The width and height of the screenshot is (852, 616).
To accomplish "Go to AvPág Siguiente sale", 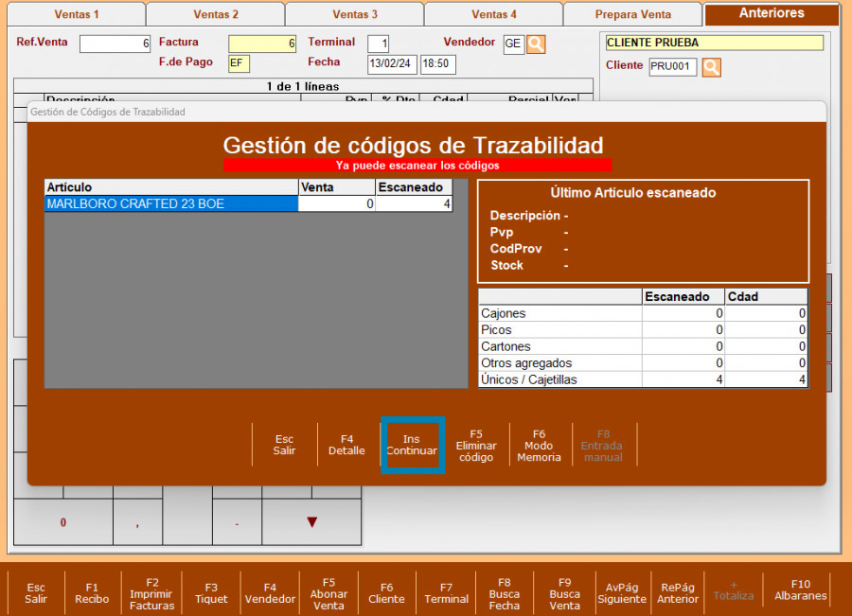I will click(x=622, y=593).
